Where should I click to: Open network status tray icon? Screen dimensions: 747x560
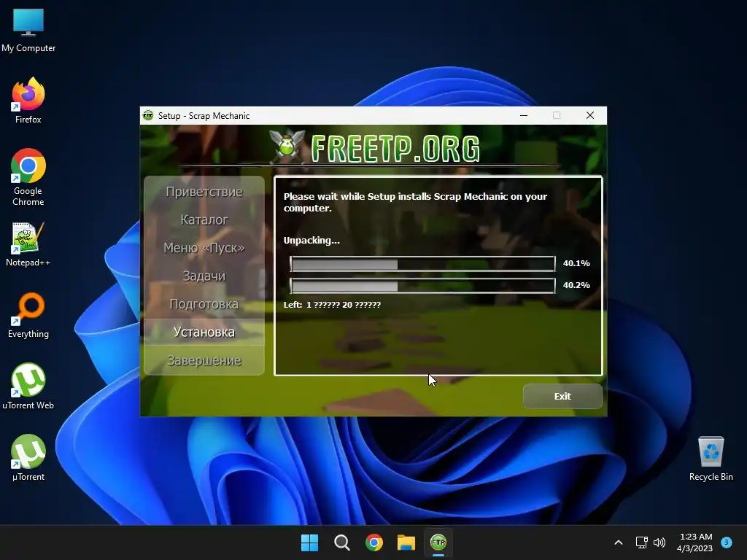coord(642,542)
